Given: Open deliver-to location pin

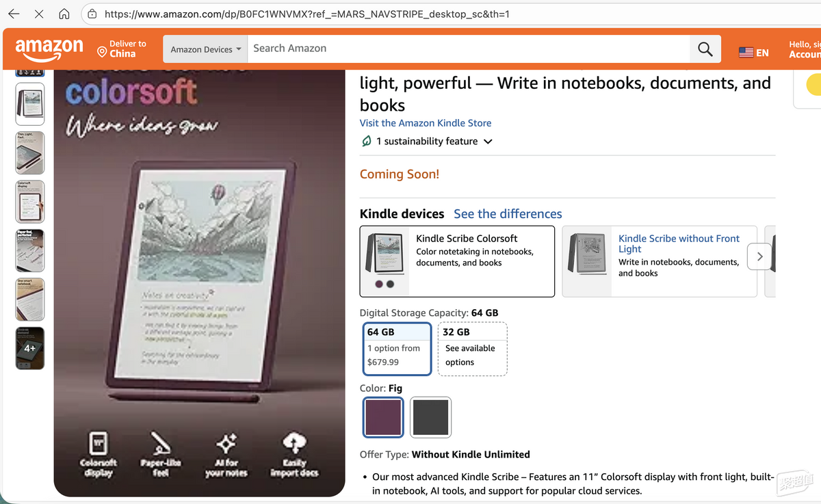Looking at the screenshot, I should pyautogui.click(x=102, y=52).
